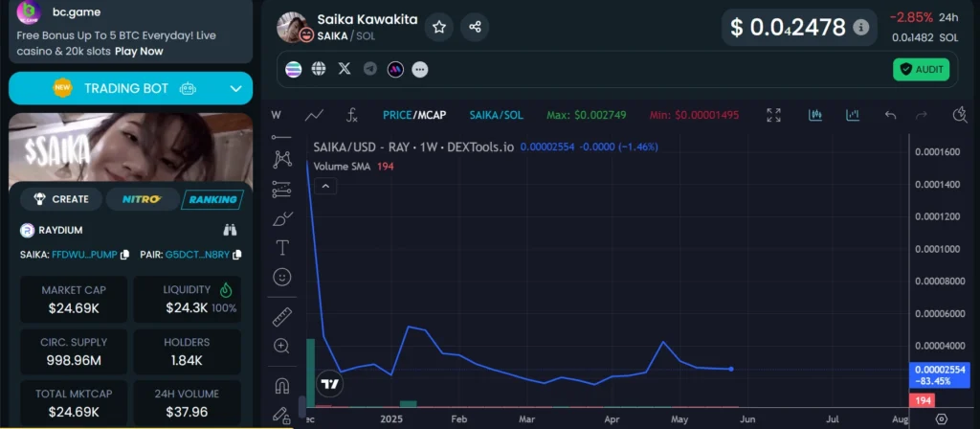Click the bc.game ad logo
Screen dimensions: 980x429
29,11
